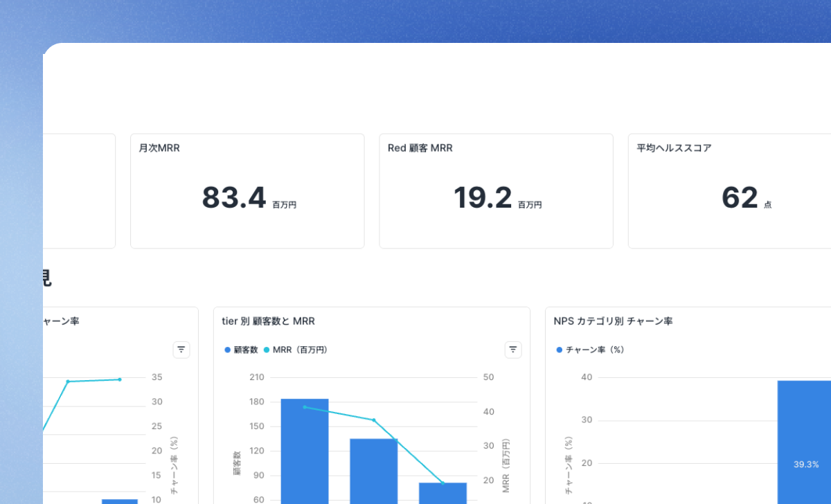The width and height of the screenshot is (831, 504).
Task: Click the 83.4 MRR value
Action: point(234,197)
